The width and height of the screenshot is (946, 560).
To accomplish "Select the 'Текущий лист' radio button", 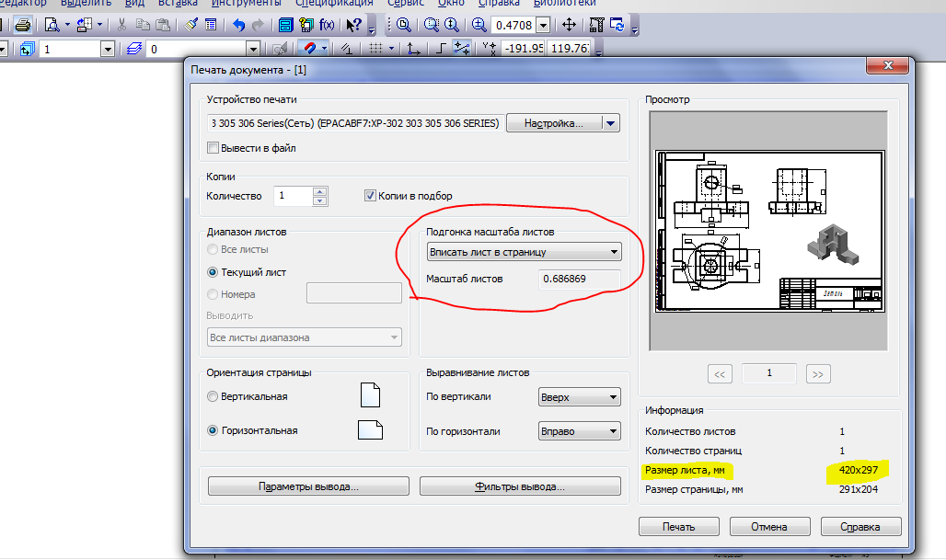I will click(x=213, y=272).
